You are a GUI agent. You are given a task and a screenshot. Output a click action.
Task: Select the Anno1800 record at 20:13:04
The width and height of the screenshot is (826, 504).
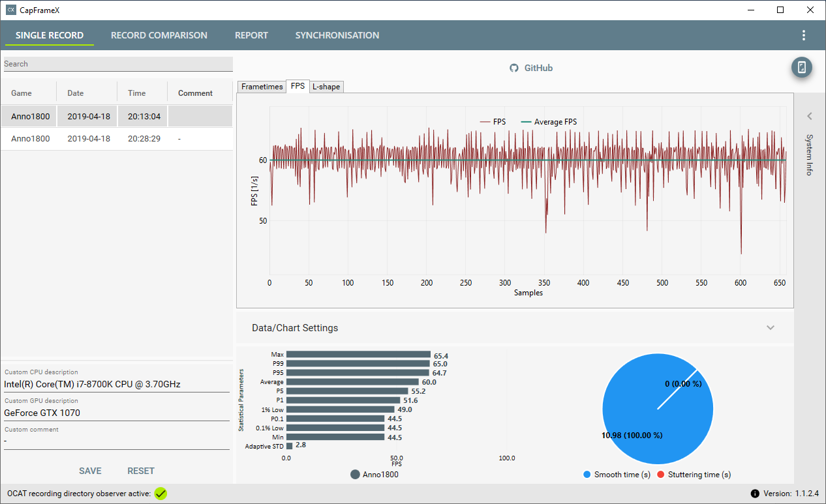pos(116,116)
